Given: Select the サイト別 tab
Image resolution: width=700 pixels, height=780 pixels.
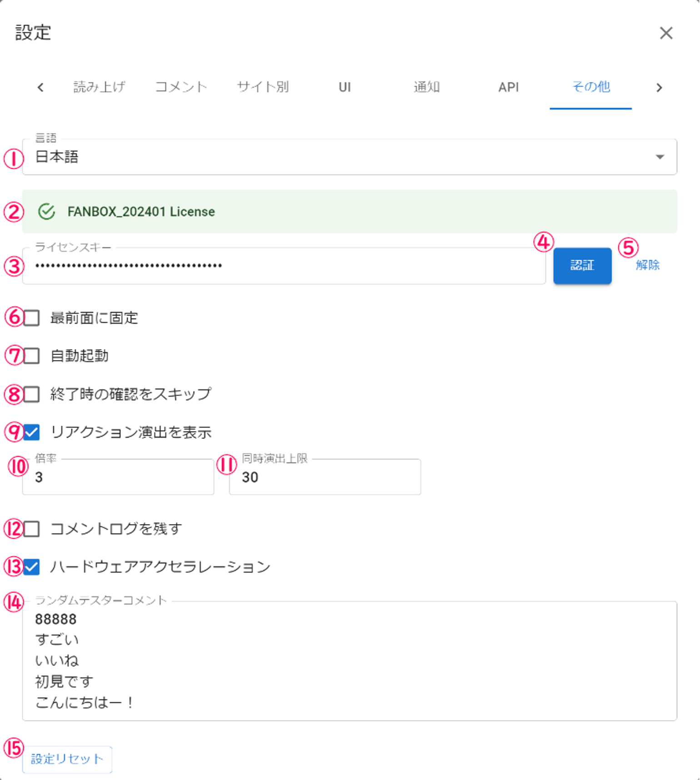Looking at the screenshot, I should [263, 87].
